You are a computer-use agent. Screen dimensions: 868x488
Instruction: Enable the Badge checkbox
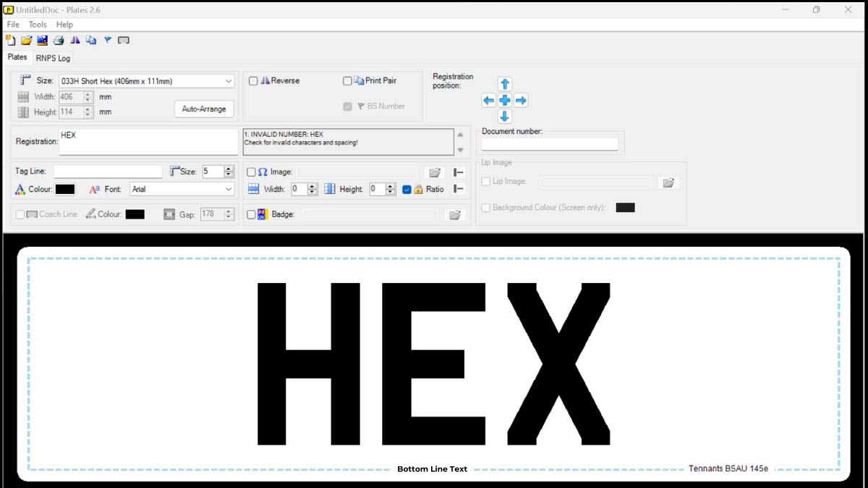coord(251,215)
